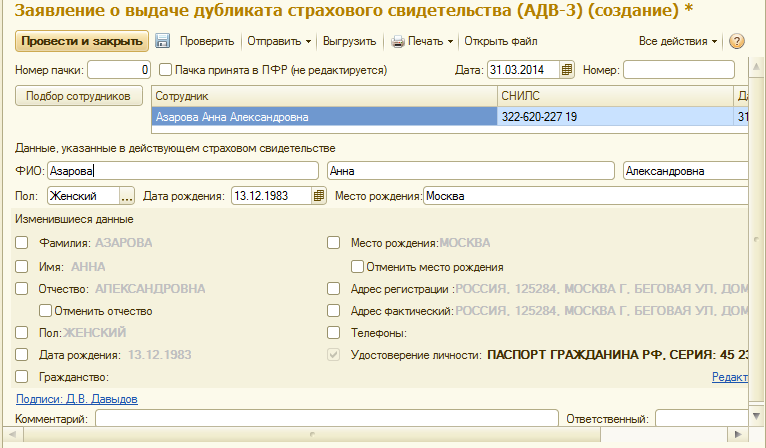Click the save diskette icon

point(162,41)
